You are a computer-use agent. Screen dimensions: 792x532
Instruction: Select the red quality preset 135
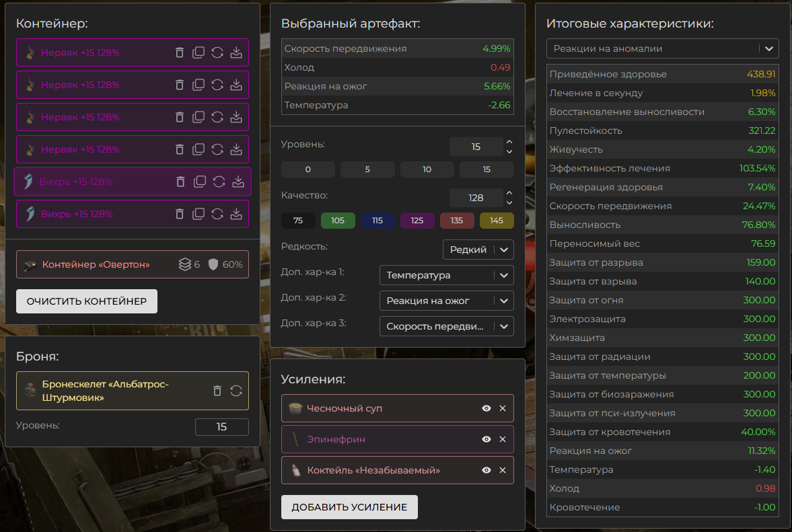[457, 221]
